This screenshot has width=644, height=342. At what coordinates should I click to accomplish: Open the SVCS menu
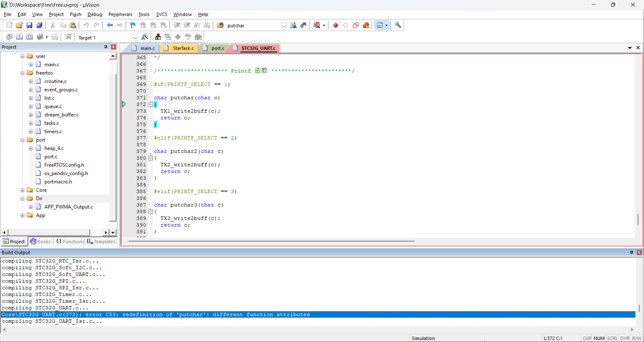click(x=162, y=14)
